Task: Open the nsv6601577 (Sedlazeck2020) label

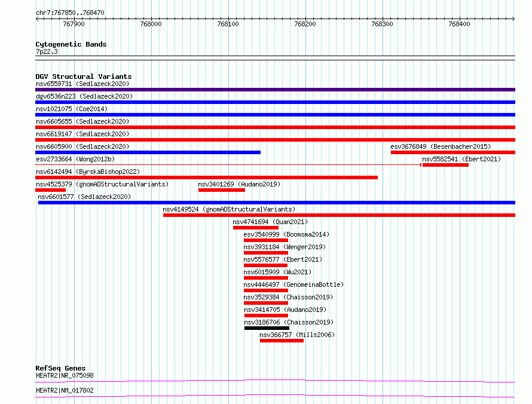Action: [84, 197]
